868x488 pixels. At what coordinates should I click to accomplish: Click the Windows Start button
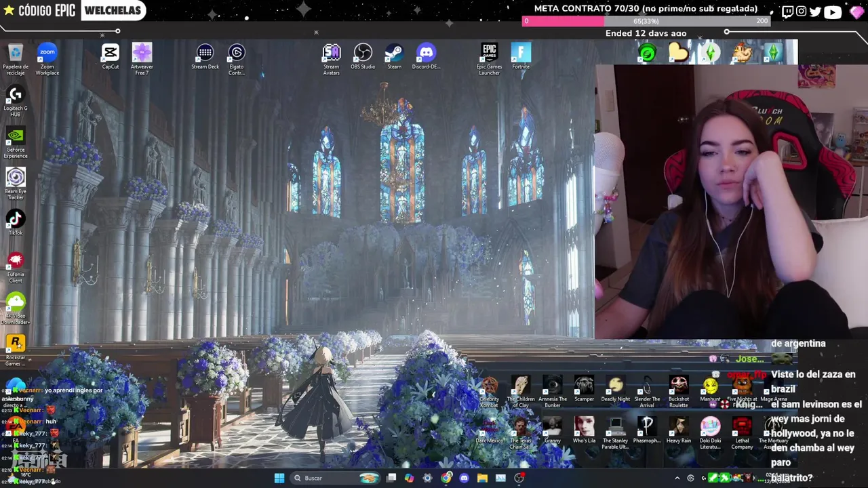click(279, 478)
